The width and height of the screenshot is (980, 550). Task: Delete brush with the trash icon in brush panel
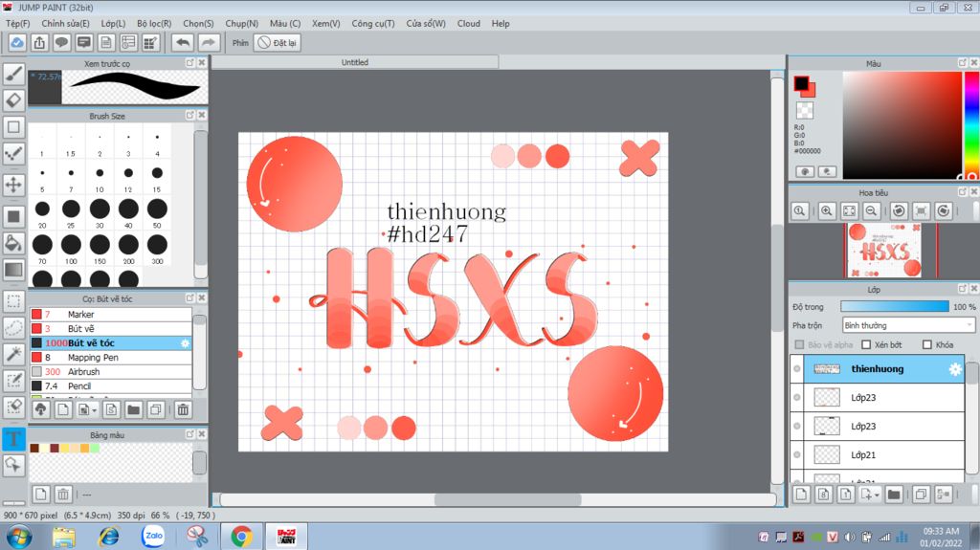(x=183, y=410)
